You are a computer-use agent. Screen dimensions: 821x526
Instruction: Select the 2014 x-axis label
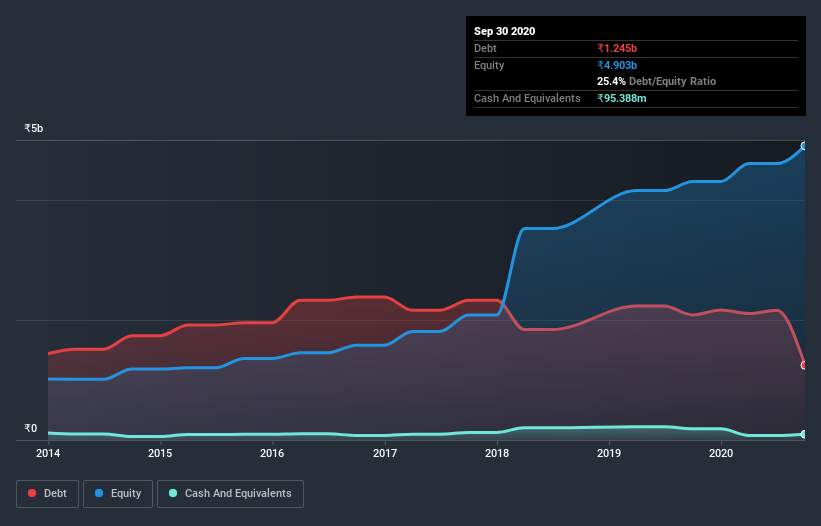[x=48, y=453]
